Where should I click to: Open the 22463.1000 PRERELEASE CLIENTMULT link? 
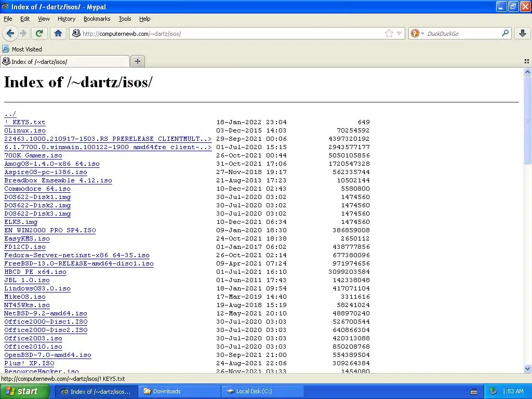click(x=108, y=139)
